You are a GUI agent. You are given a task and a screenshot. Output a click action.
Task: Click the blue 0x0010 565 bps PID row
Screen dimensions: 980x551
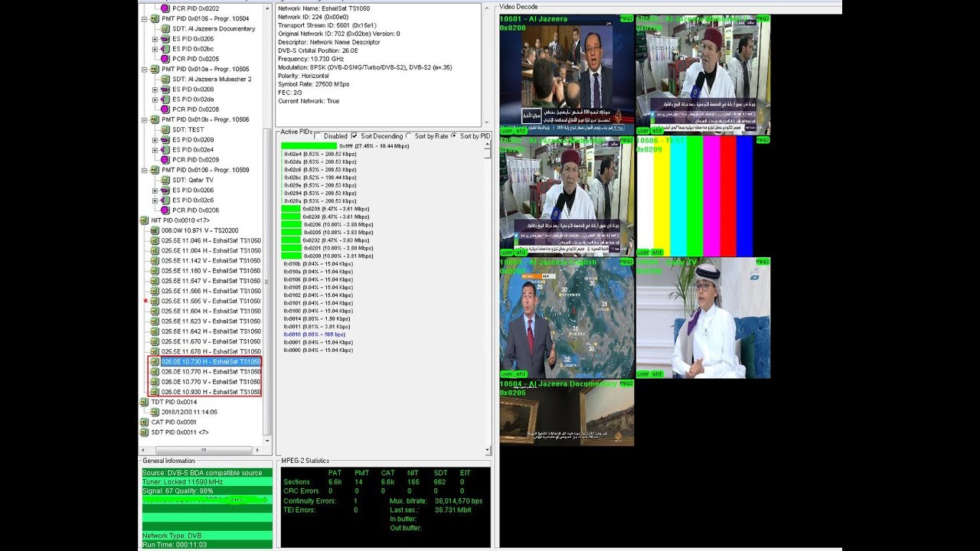pos(315,334)
